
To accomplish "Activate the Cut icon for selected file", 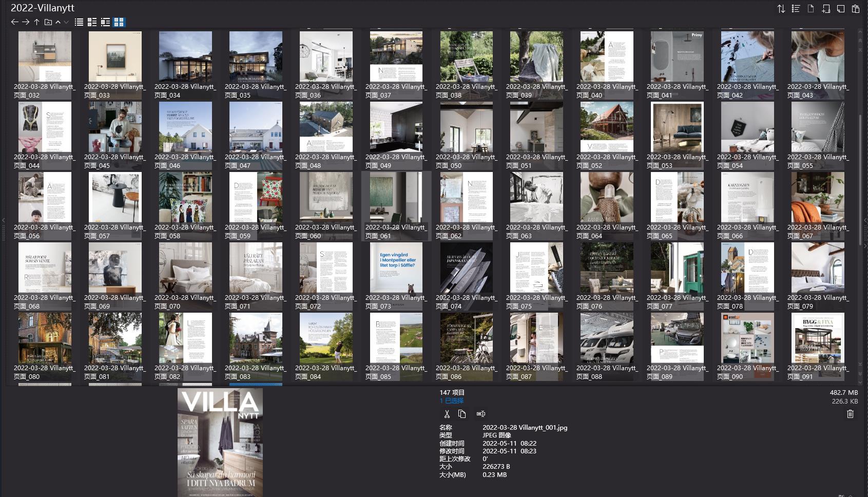I will [x=447, y=414].
